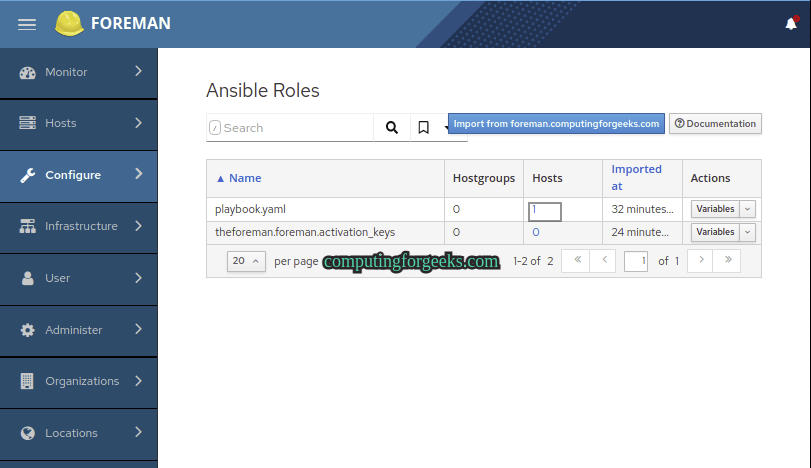811x468 pixels.
Task: Expand the Configure menu chevron
Action: (x=138, y=174)
